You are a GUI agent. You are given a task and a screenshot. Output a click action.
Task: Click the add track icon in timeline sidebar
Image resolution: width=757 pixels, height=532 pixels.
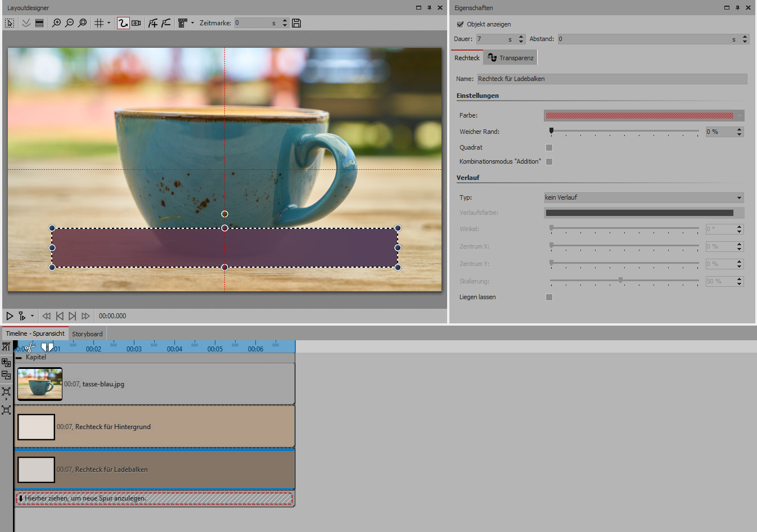(6, 363)
